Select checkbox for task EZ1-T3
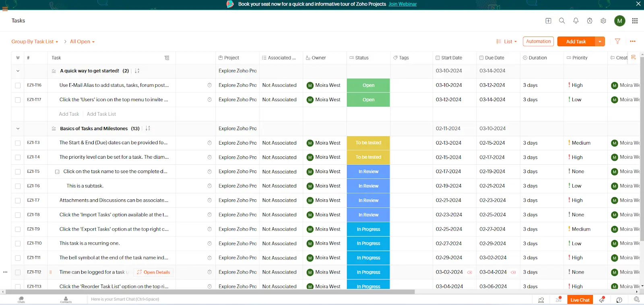 [x=18, y=143]
